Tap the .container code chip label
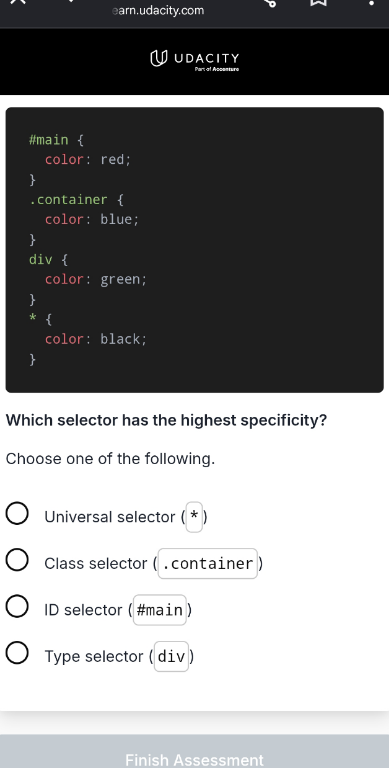The height and width of the screenshot is (768, 389). 208,563
